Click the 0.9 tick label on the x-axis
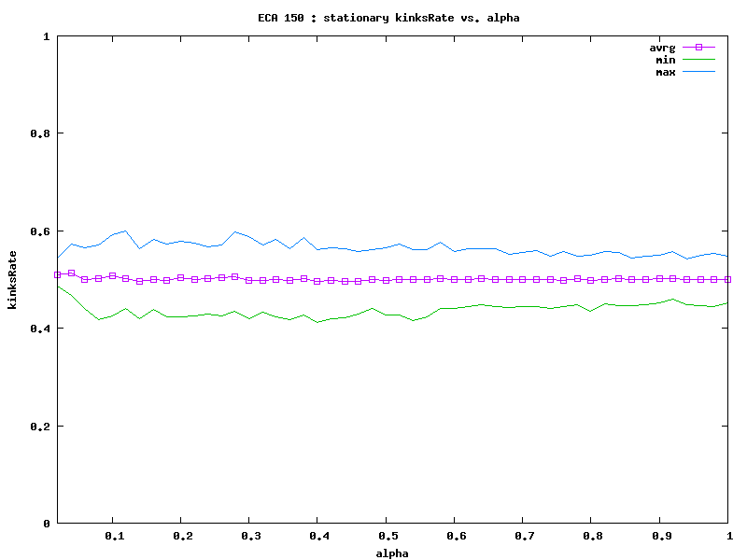This screenshot has width=747, height=560. coord(662,537)
